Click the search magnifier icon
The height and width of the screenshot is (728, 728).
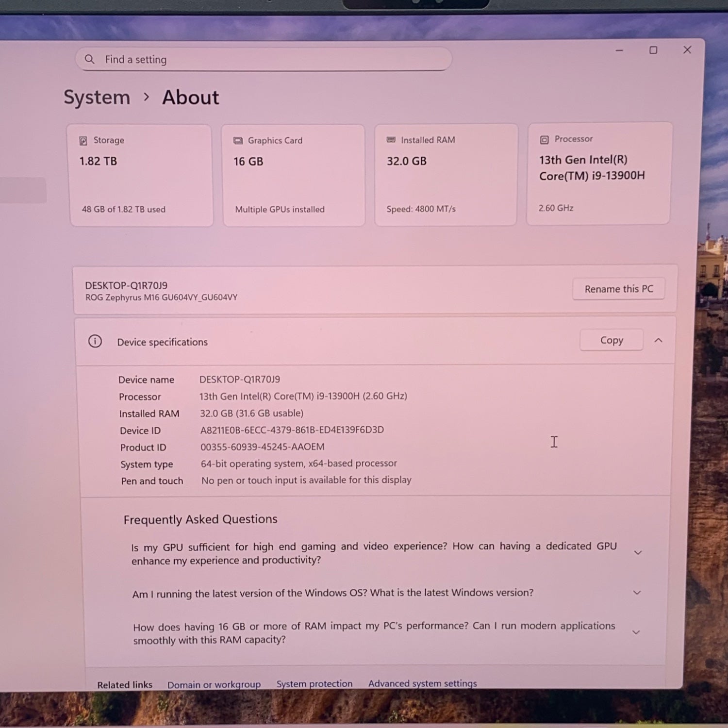[x=89, y=59]
